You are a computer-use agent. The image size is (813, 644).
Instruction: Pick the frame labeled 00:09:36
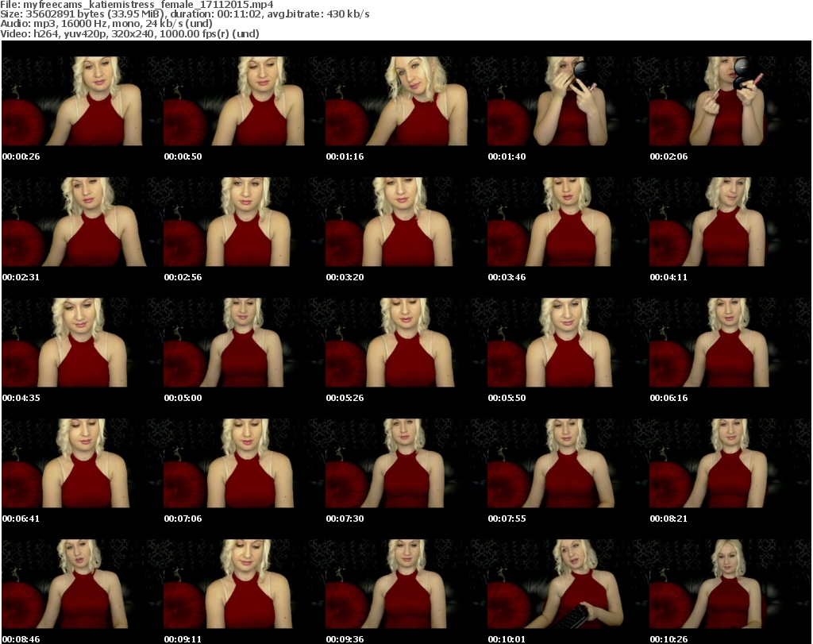[406, 584]
